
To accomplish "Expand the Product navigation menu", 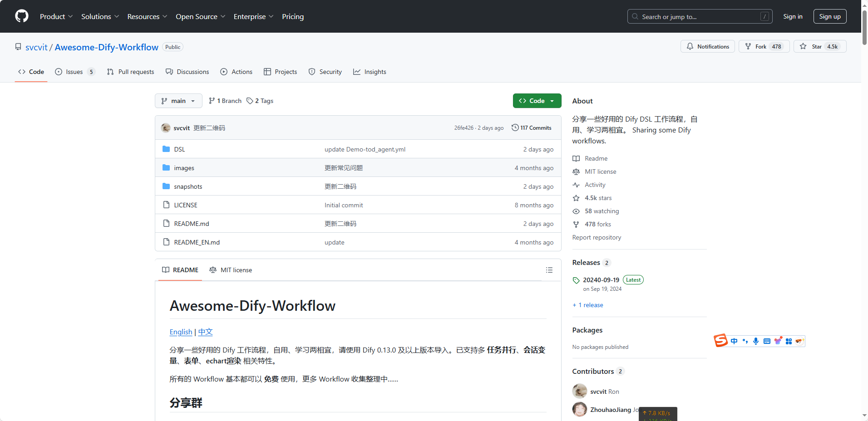I will pos(56,17).
